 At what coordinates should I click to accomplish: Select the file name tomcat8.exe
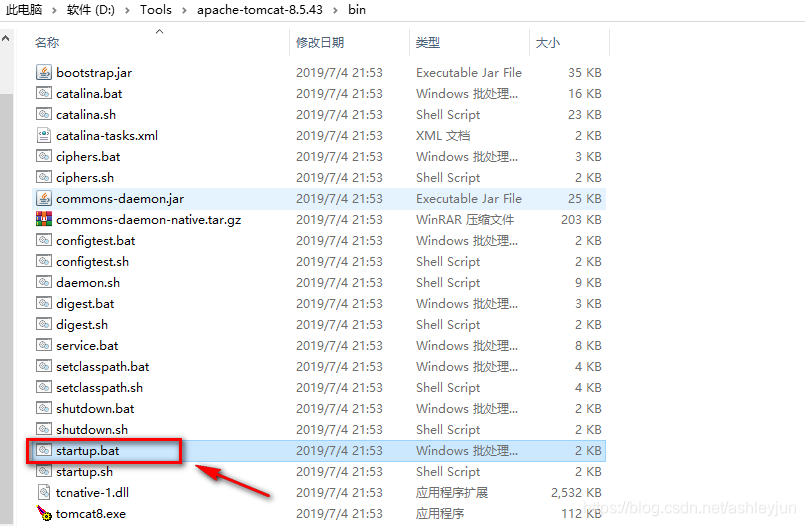(90, 514)
